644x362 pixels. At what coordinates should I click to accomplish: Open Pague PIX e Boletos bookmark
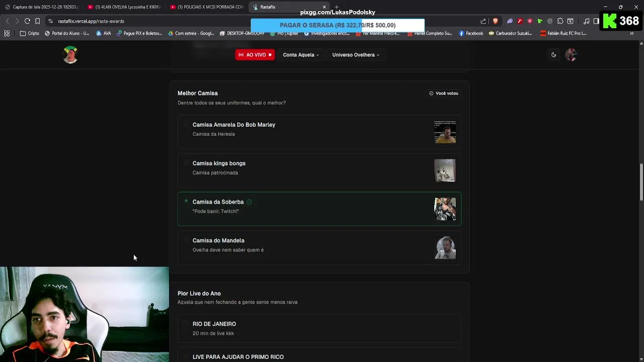pos(139,33)
